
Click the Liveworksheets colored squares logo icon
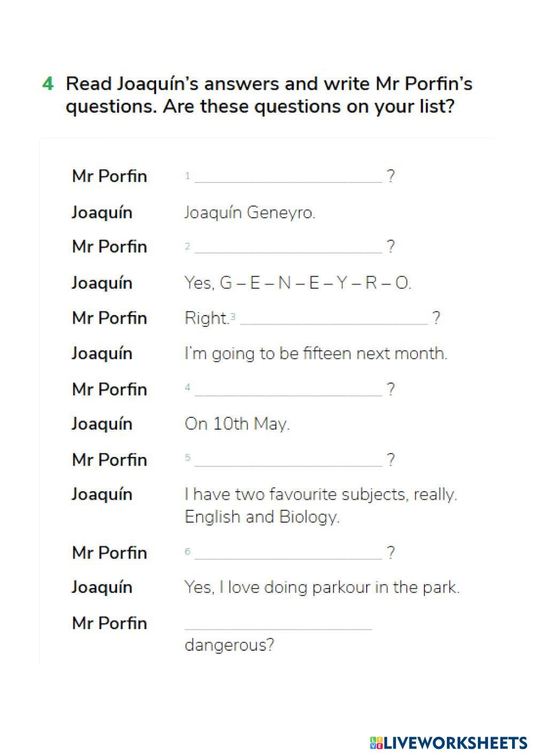click(x=376, y=743)
